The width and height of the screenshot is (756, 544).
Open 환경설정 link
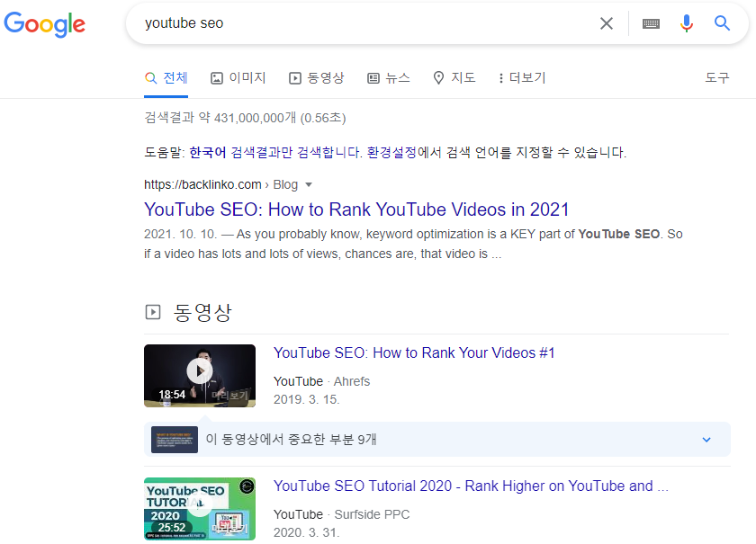point(391,153)
